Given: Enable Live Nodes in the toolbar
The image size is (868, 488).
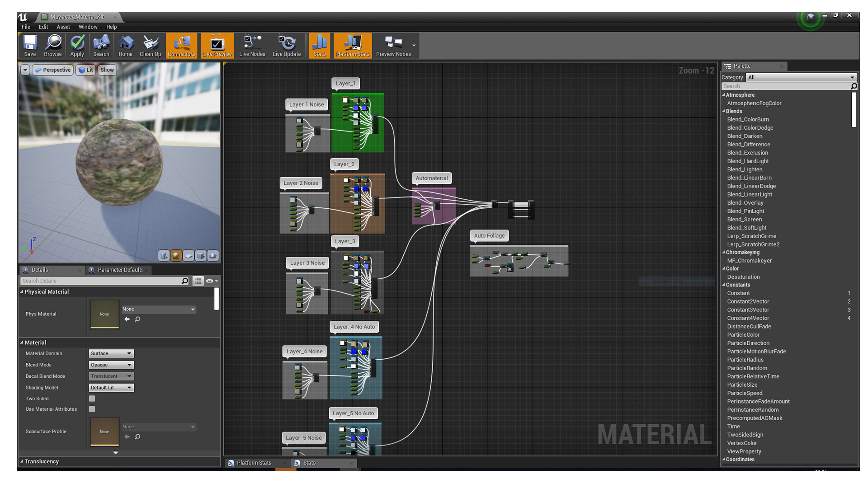Looking at the screenshot, I should coord(251,45).
